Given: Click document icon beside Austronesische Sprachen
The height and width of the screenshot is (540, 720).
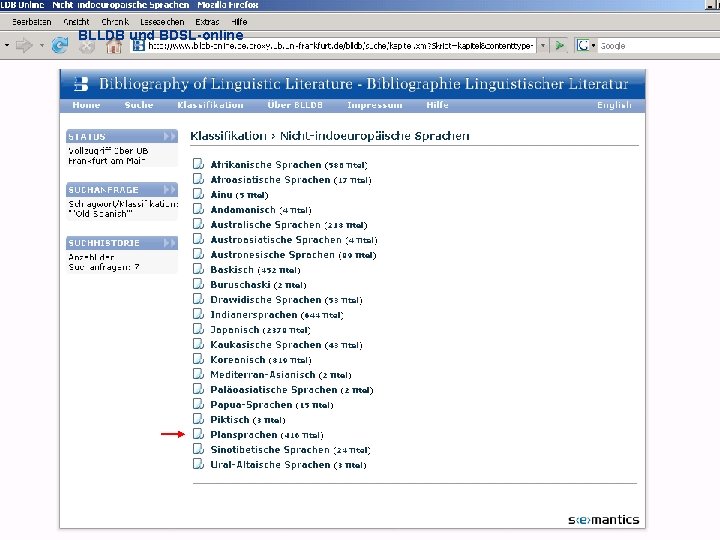Looking at the screenshot, I should [198, 254].
